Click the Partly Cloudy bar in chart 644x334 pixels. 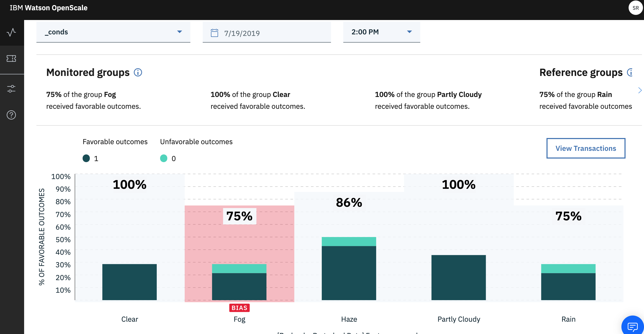click(458, 278)
